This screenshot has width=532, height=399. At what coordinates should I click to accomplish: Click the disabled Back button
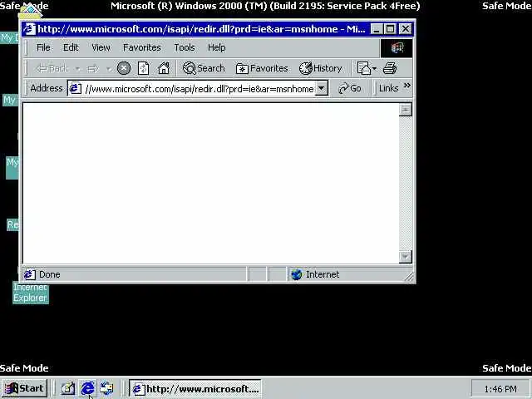(x=52, y=68)
